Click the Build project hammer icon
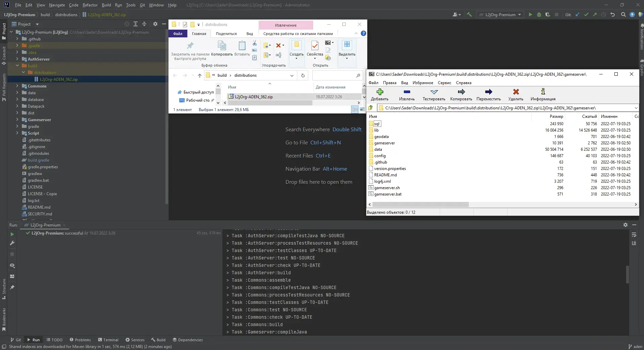This screenshot has height=350, width=644. coord(469,14)
